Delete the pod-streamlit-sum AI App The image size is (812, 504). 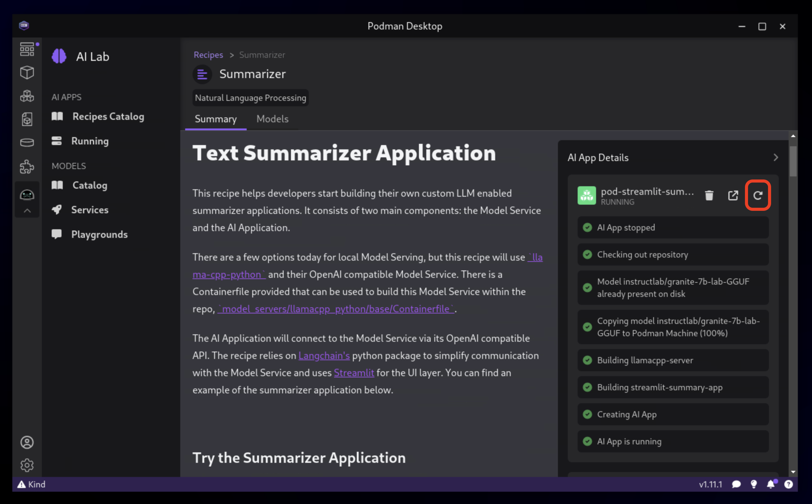(709, 195)
